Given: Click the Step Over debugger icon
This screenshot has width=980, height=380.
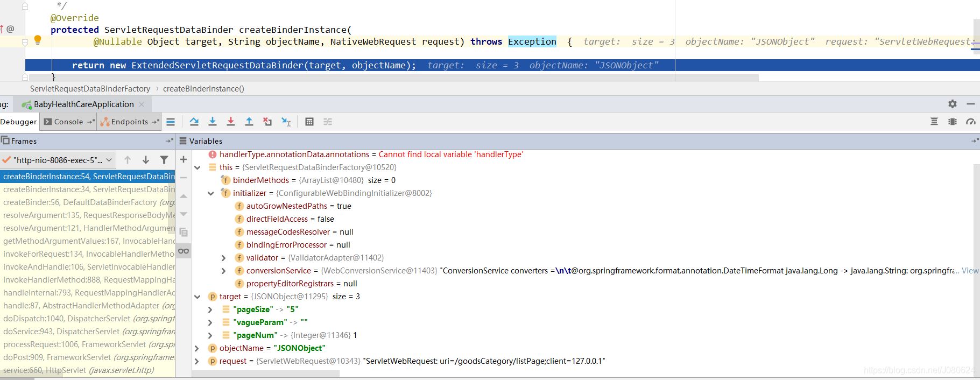Looking at the screenshot, I should coord(194,122).
